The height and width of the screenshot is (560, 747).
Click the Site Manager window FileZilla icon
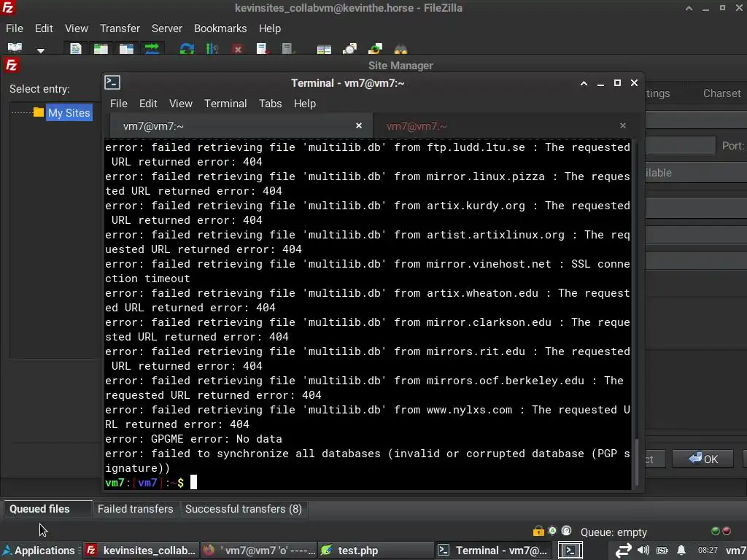coord(12,65)
